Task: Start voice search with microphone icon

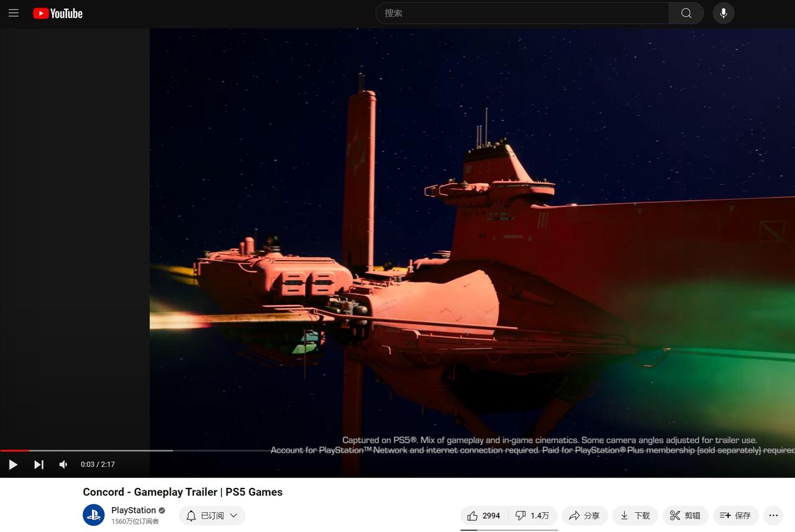Action: [x=723, y=13]
